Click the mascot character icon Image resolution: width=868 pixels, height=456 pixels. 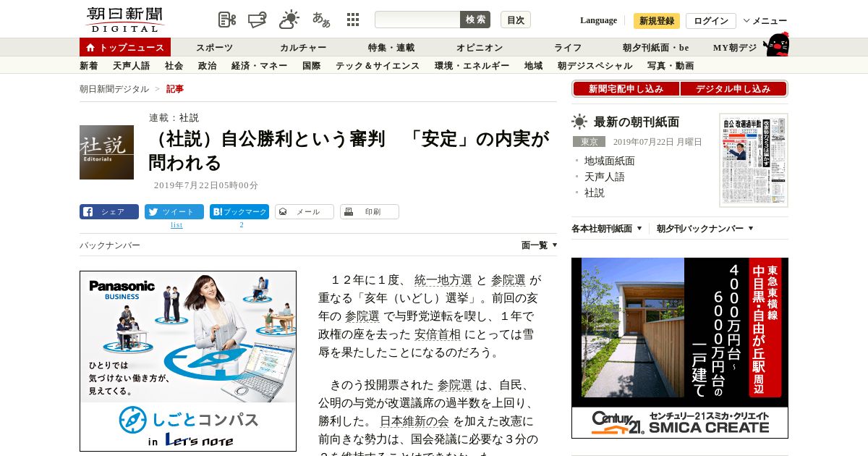click(776, 44)
